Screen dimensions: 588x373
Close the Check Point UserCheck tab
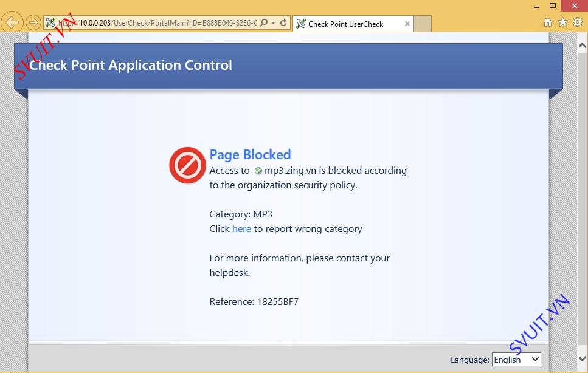(x=407, y=24)
